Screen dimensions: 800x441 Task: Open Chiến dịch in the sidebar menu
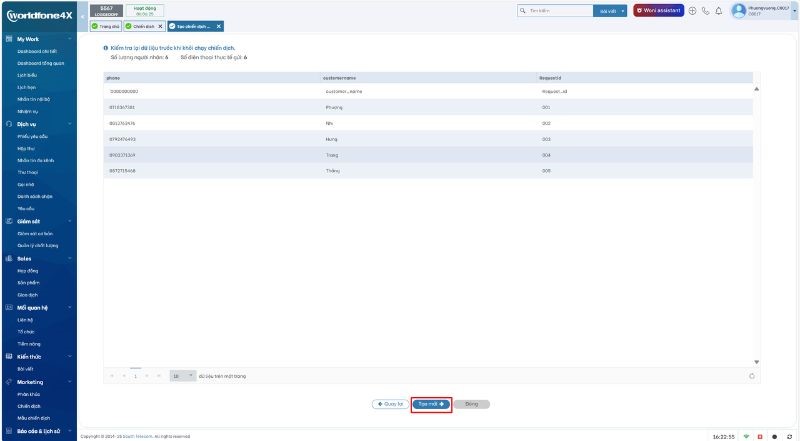click(x=28, y=407)
